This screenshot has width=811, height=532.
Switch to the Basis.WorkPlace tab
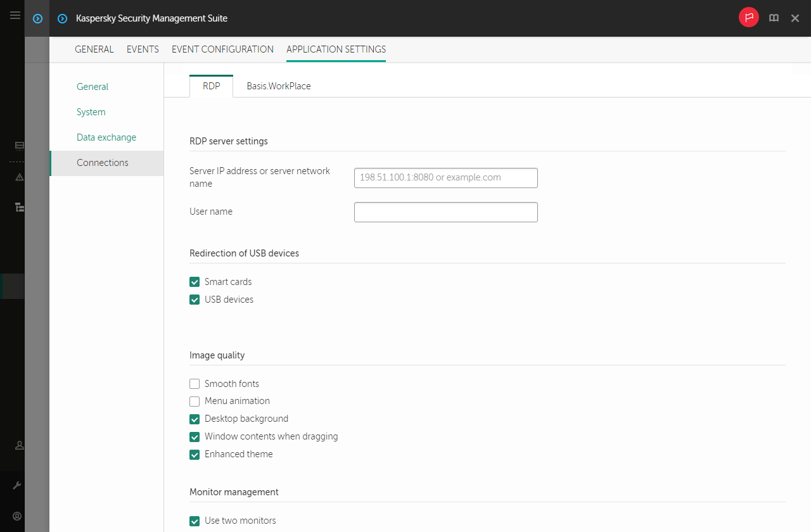coord(279,85)
